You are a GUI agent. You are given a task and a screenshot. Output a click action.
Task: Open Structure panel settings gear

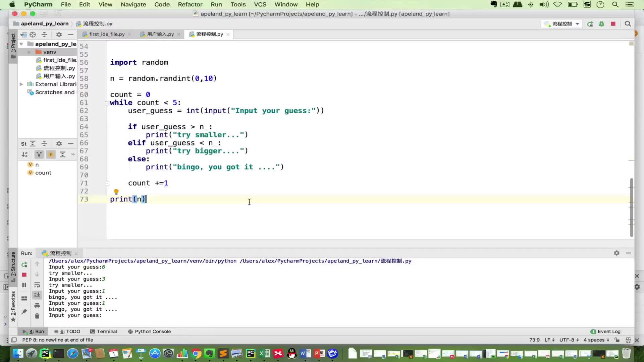tap(59, 143)
